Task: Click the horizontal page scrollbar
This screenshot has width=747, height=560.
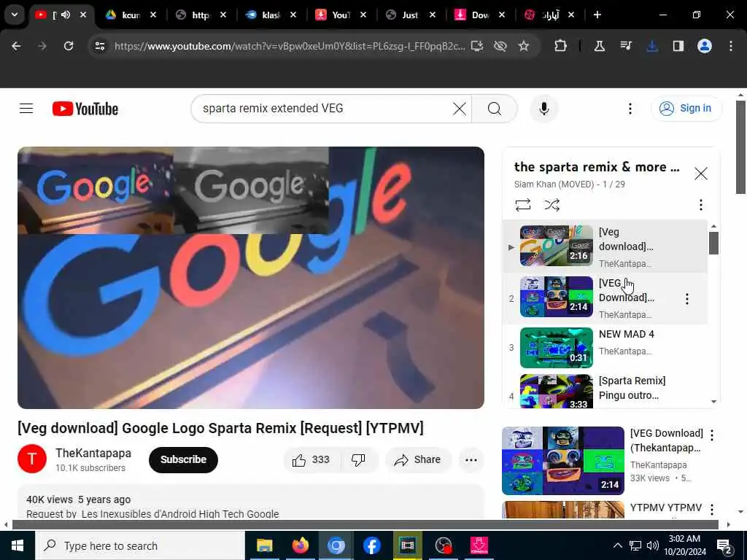Action: pos(365,525)
